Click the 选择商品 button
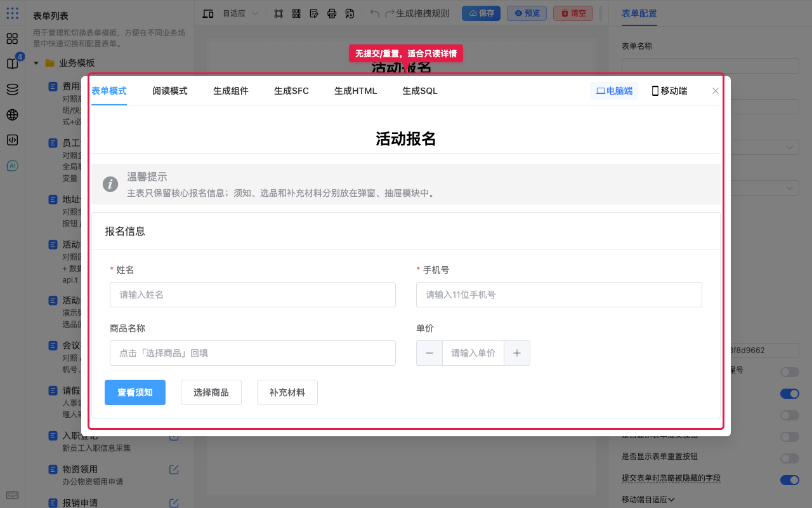This screenshot has height=508, width=812. [211, 392]
